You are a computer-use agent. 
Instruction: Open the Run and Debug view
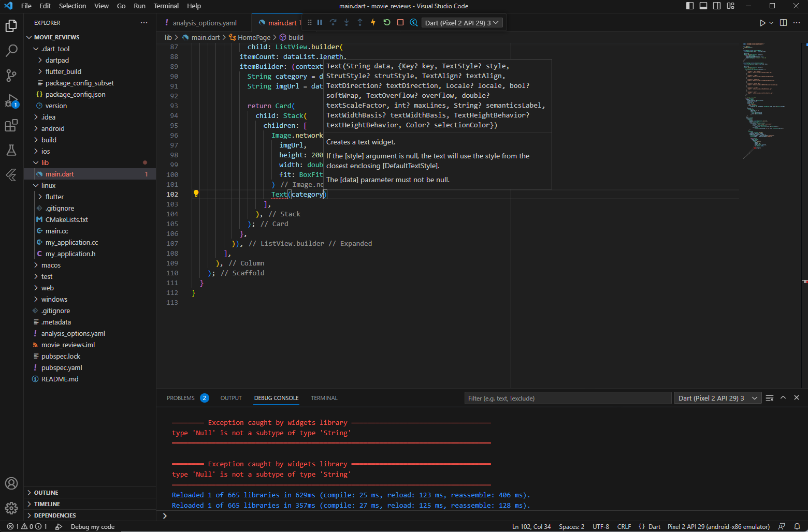tap(11, 100)
